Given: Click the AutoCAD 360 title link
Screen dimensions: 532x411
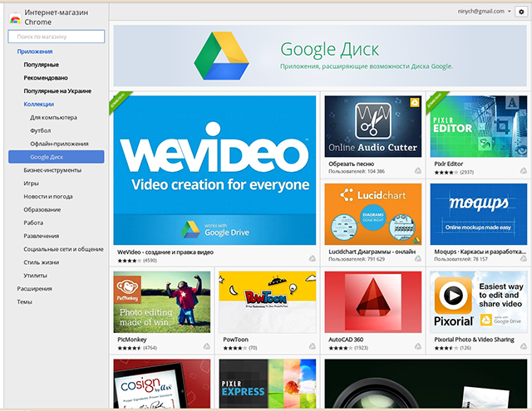Looking at the screenshot, I should coord(346,340).
